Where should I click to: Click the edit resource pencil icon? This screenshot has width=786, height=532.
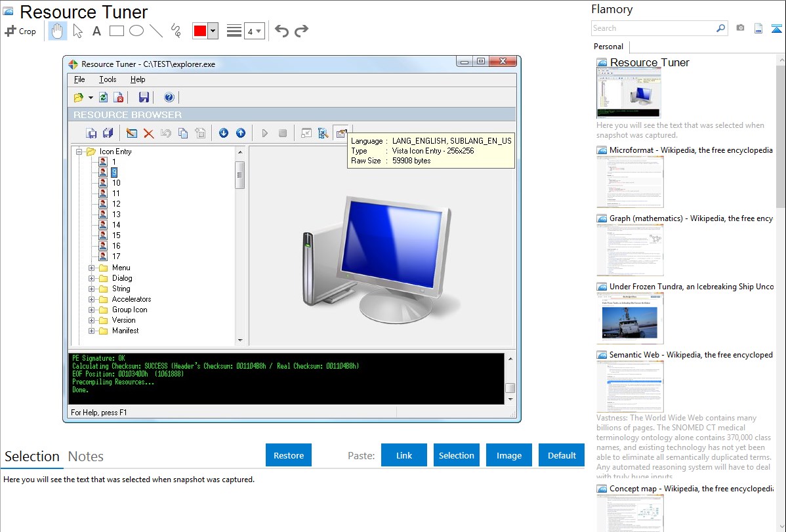pyautogui.click(x=131, y=133)
